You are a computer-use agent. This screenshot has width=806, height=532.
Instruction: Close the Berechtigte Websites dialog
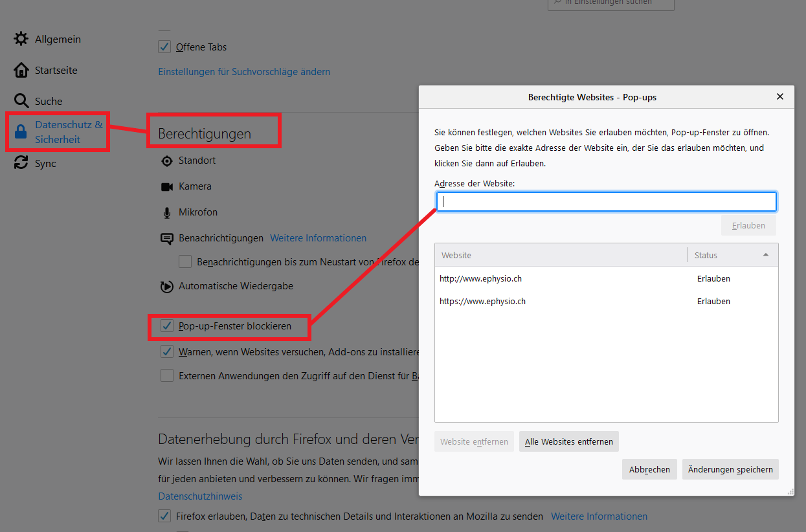coord(780,96)
